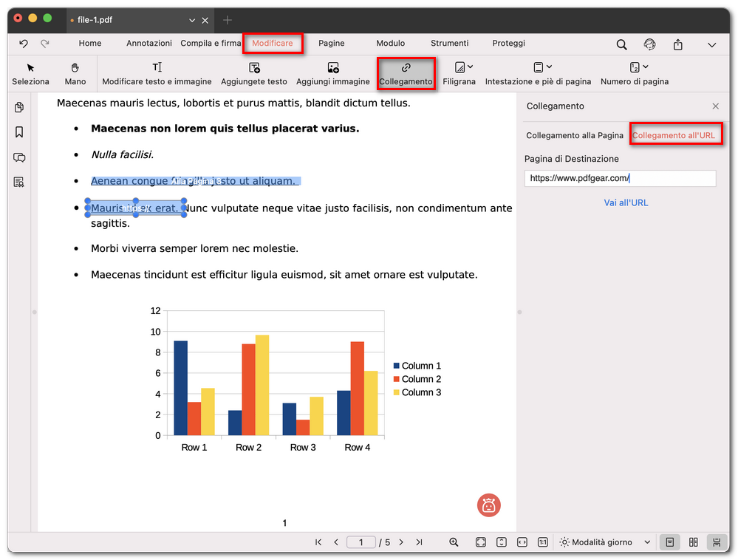Select Collegamento alla Pagina tab
Screen dimensions: 738x560
coord(575,136)
